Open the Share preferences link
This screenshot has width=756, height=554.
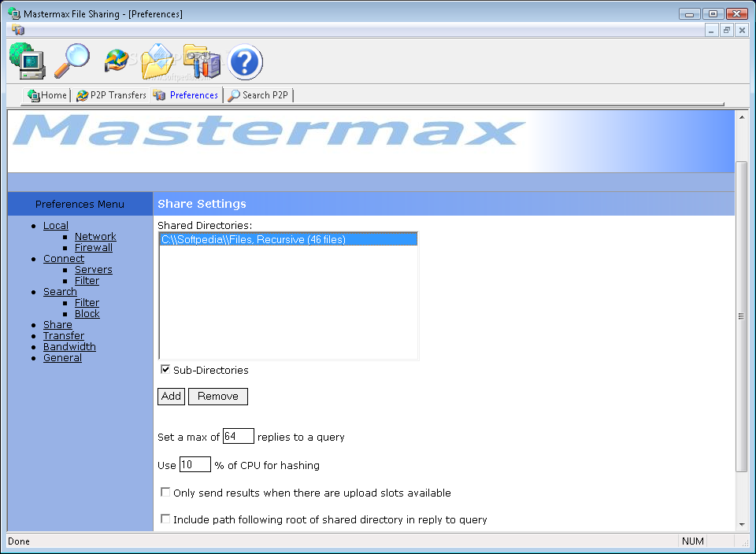coord(57,325)
